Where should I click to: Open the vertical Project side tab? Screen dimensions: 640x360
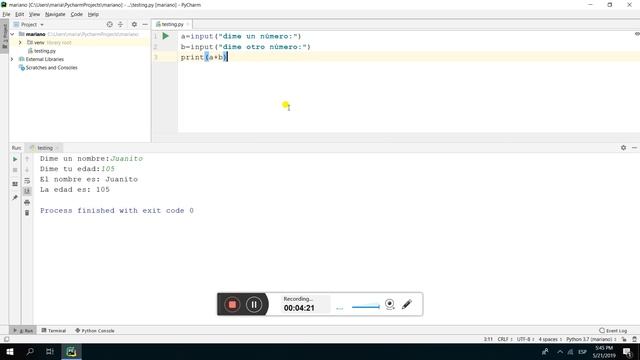click(4, 36)
